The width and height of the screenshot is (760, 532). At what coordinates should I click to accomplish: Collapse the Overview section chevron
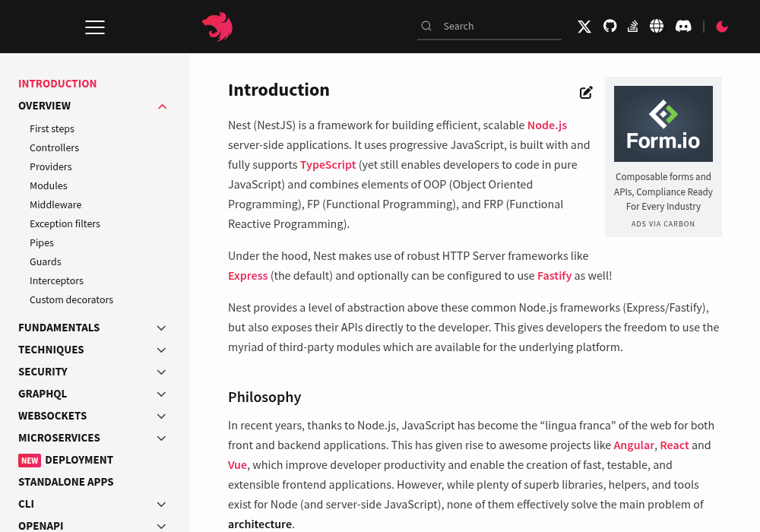tap(163, 106)
